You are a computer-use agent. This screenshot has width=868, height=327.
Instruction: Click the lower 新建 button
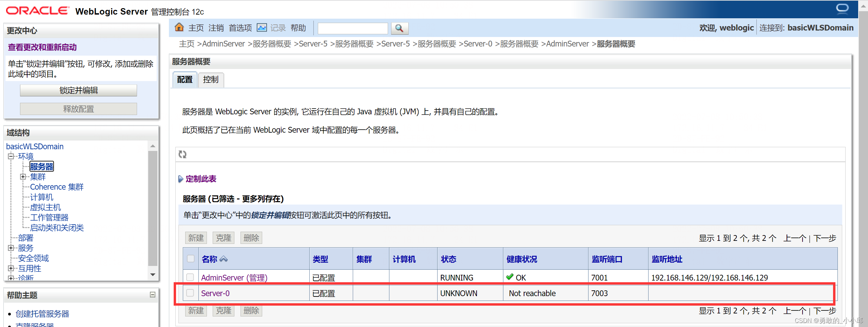196,310
